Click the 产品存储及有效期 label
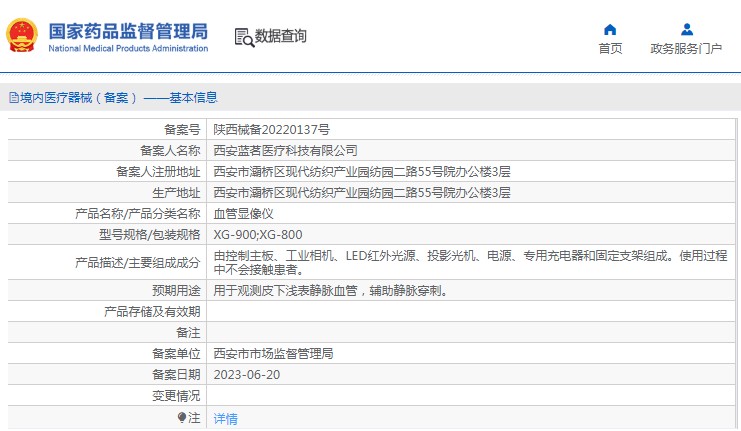This screenshot has height=431, width=741. point(152,312)
